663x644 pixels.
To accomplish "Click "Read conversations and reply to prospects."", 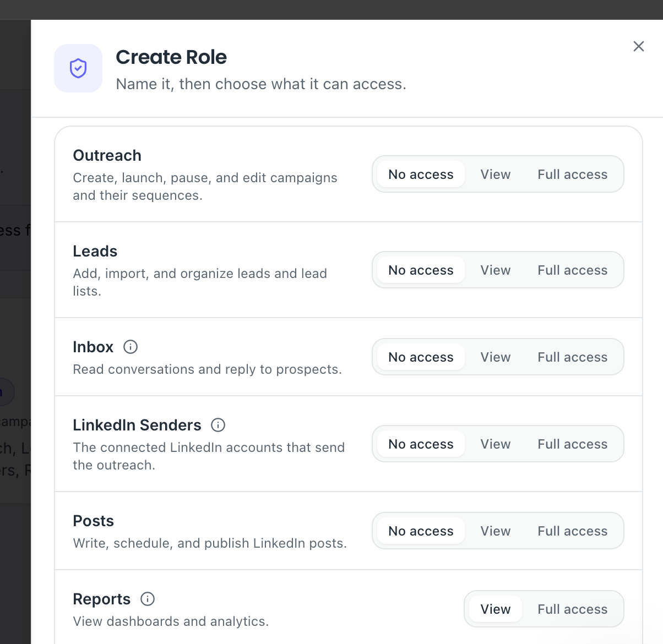I will (208, 369).
